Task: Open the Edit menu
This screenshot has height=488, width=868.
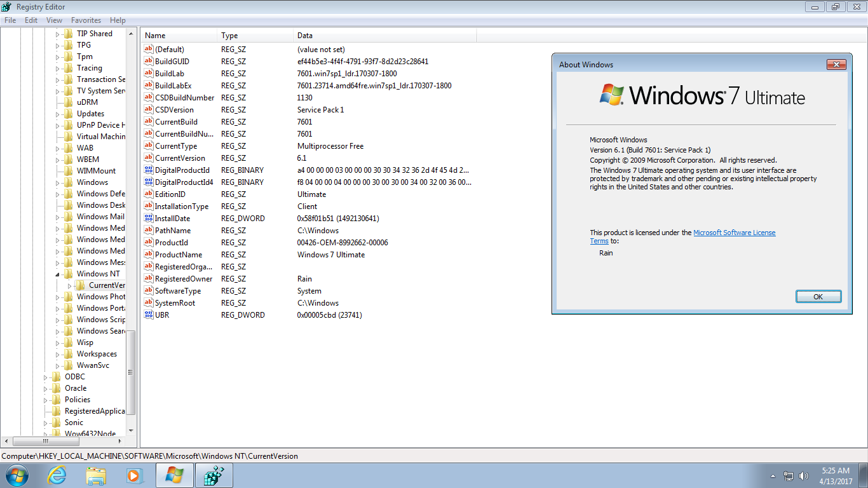Action: (x=31, y=20)
